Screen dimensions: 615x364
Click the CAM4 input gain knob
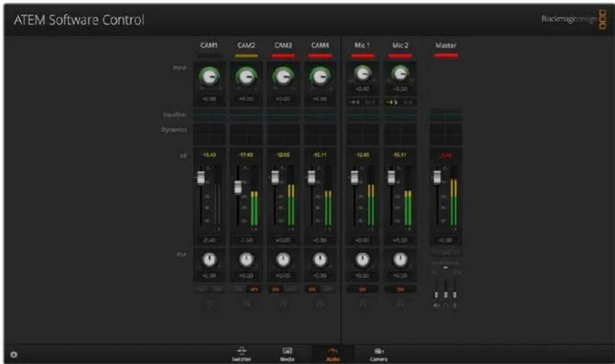point(320,77)
